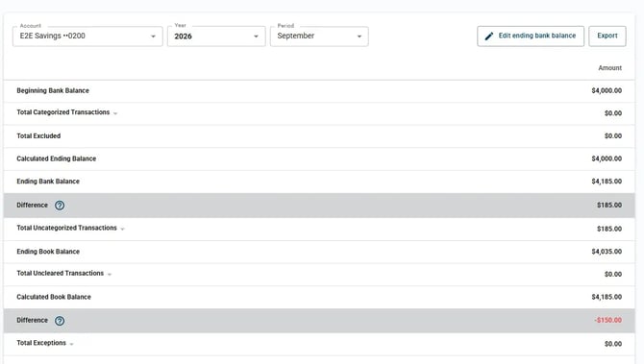
Task: Select the Calculated Ending Balance $4,000.00 amount
Action: (607, 158)
